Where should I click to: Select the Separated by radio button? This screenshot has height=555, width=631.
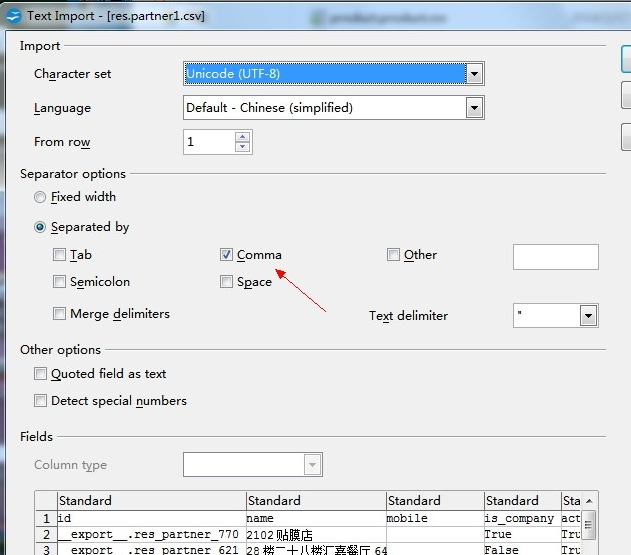tap(40, 228)
